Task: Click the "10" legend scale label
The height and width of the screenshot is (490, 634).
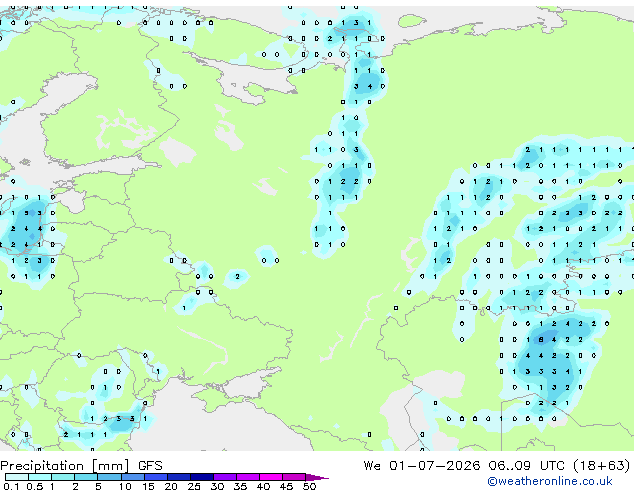Action: click(x=125, y=486)
